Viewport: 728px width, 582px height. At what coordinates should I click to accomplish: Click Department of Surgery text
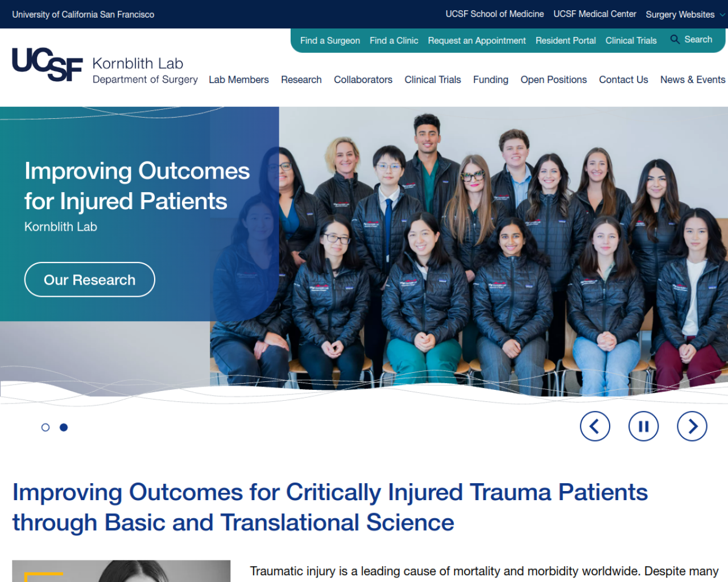(145, 80)
